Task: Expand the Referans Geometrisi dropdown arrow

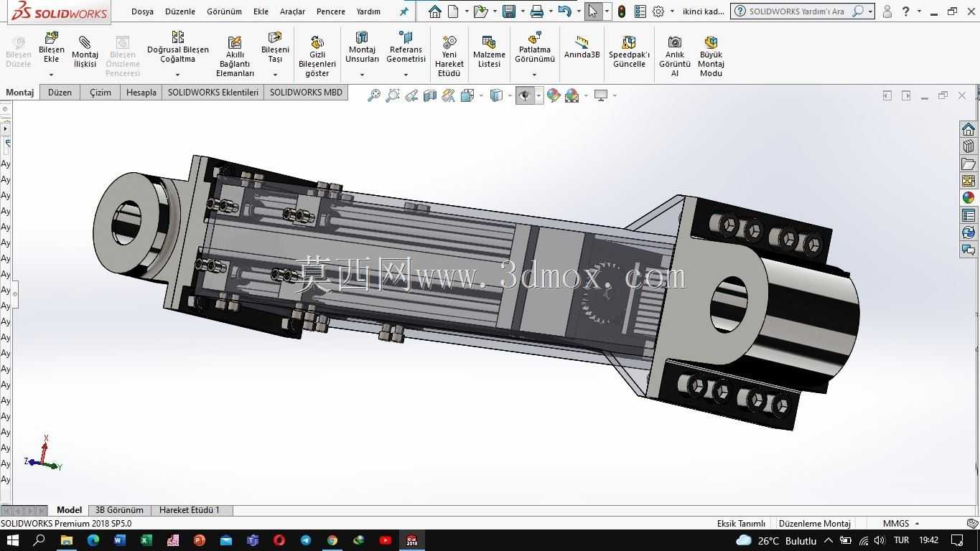Action: 406,74
